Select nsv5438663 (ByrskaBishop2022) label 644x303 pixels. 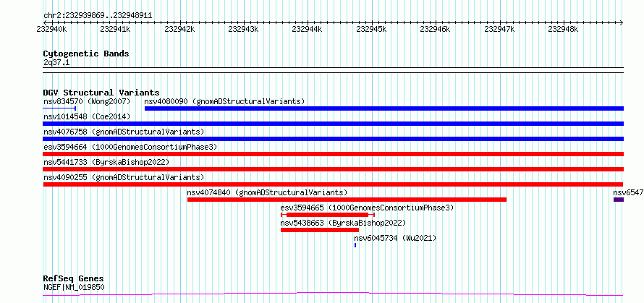pyautogui.click(x=343, y=223)
